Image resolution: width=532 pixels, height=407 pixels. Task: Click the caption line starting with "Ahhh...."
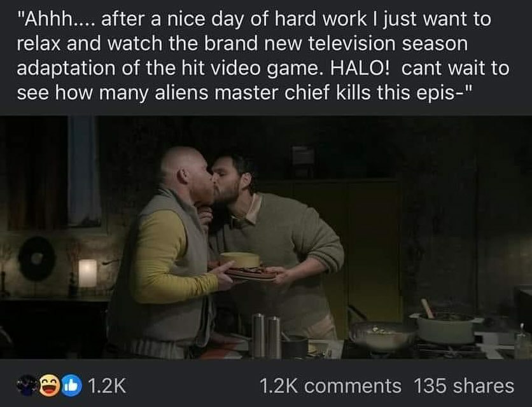(254, 19)
